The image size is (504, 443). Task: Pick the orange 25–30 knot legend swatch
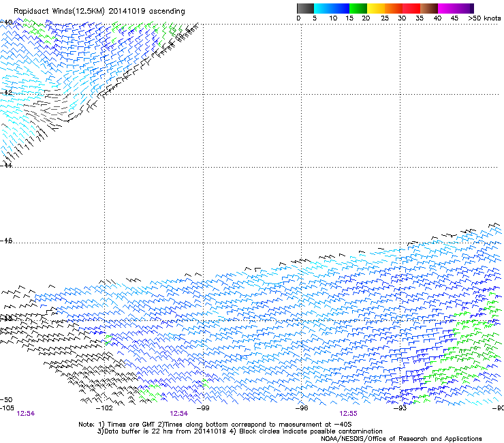click(x=394, y=8)
